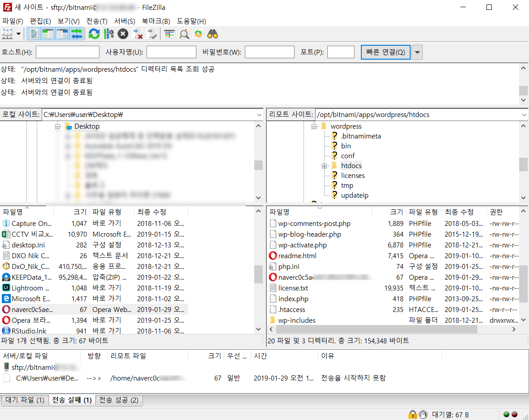Select the bin remote folder
This screenshot has height=420, width=529.
tap(346, 146)
